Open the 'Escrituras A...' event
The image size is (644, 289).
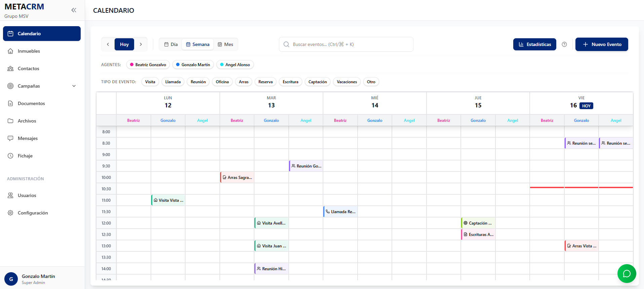[478, 235]
